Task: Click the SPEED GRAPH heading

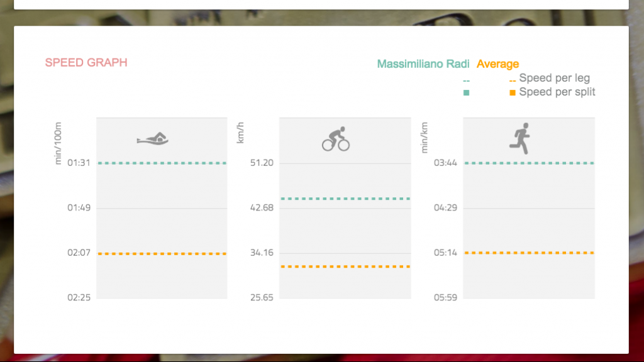Action: (86, 63)
